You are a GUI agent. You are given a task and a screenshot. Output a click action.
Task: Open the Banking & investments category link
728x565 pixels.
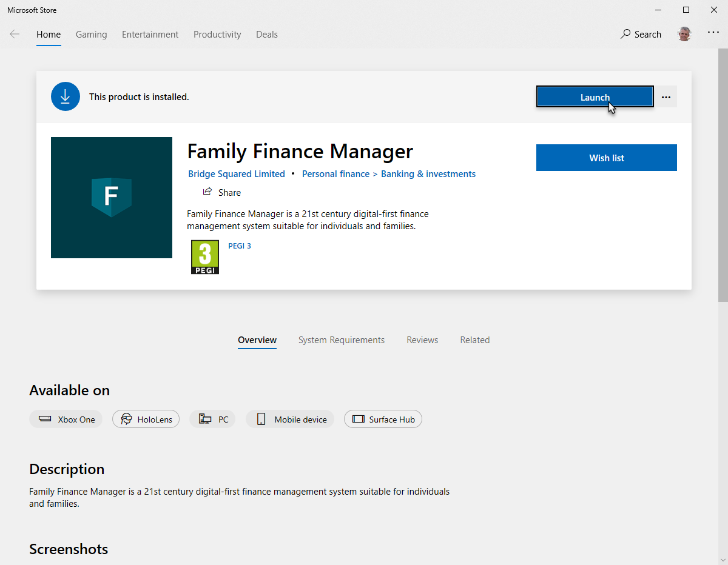tap(428, 174)
